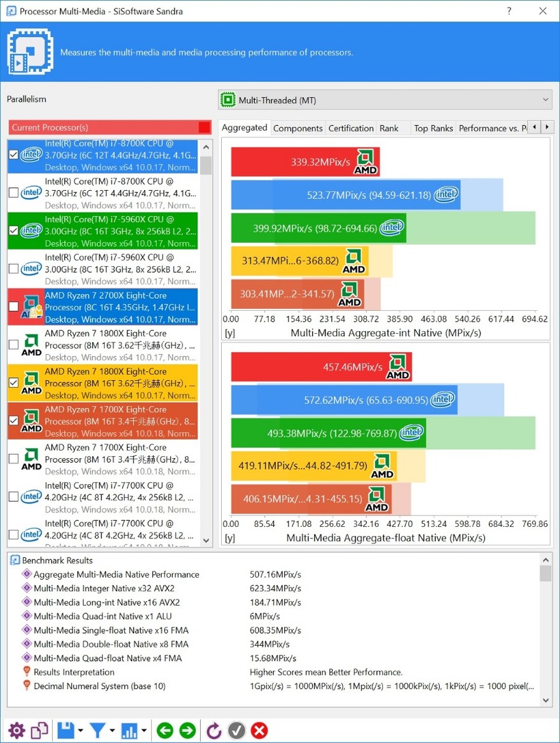This screenshot has width=560, height=743.
Task: Click the Benchmark Results section icon
Action: [15, 560]
